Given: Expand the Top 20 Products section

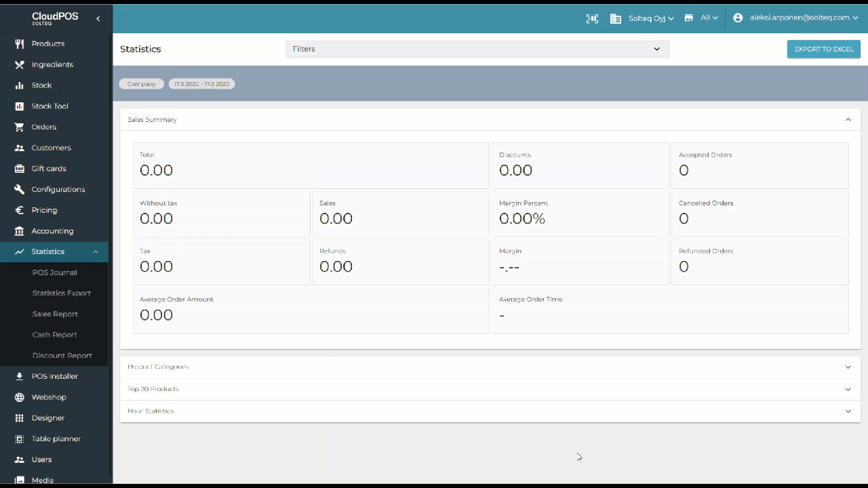Looking at the screenshot, I should 848,389.
